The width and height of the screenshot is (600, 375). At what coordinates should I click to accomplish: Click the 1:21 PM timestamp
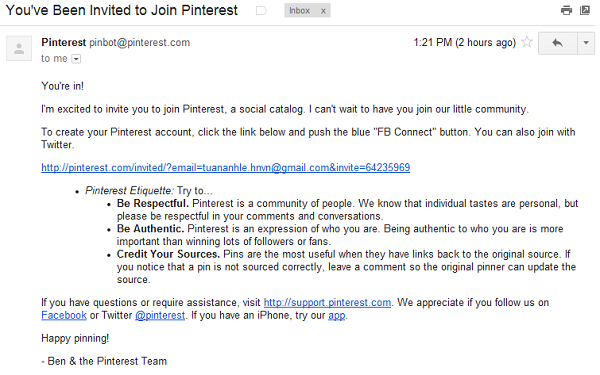click(x=465, y=42)
